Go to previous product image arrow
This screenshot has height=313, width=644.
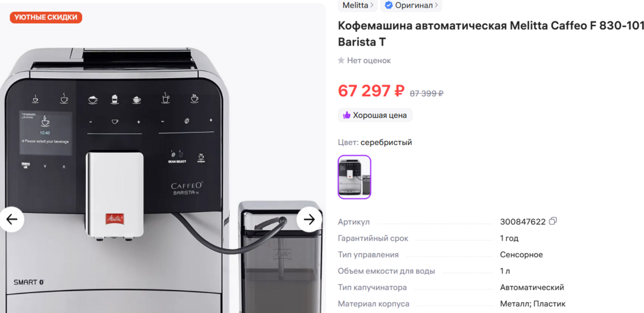(12, 220)
